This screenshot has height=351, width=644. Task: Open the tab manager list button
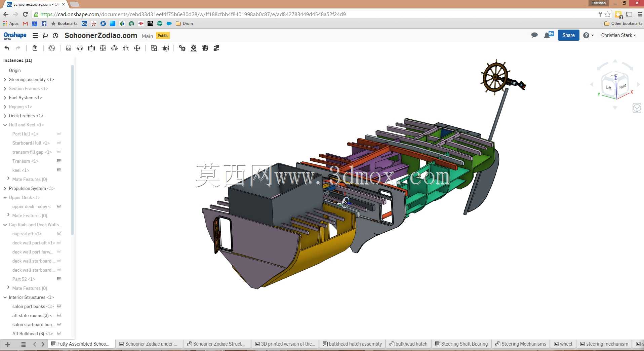pos(23,344)
